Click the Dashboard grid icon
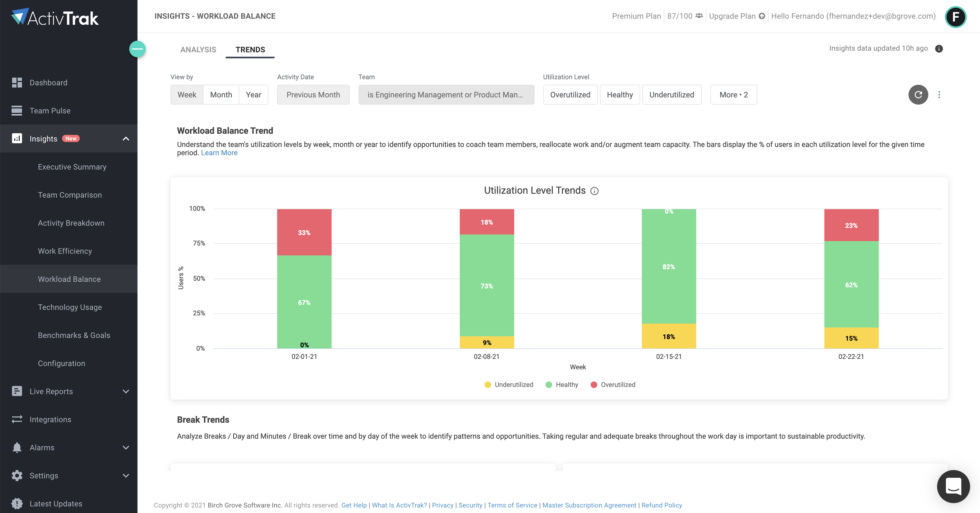Viewport: 980px width, 513px height. 17,83
